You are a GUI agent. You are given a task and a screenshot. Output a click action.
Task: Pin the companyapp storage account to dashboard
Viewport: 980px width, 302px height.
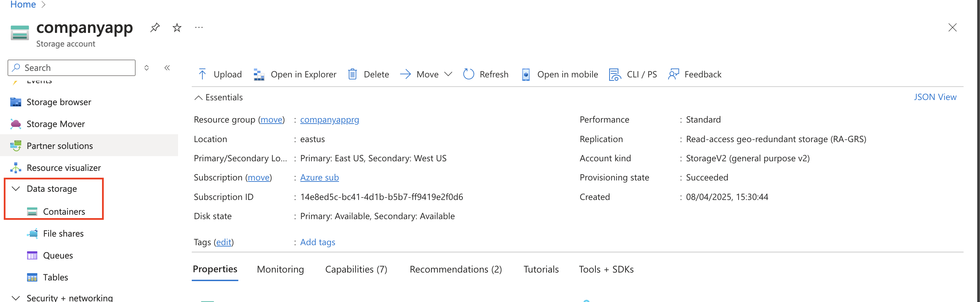[x=155, y=28]
